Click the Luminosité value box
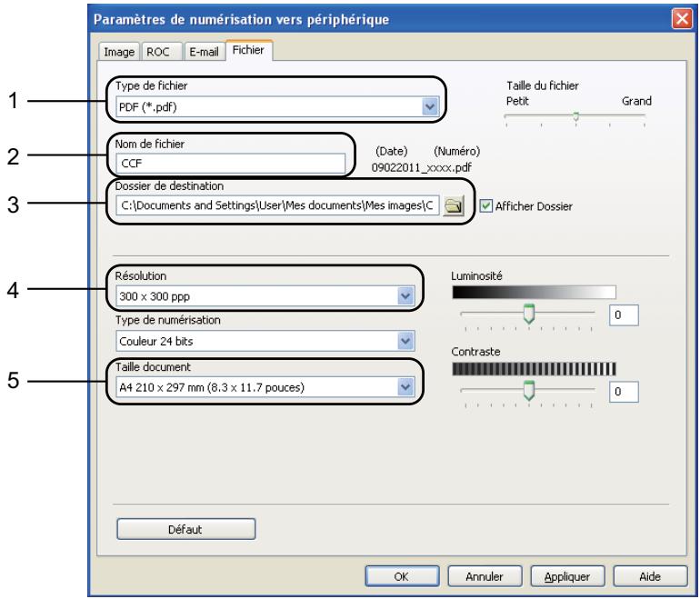 click(624, 315)
